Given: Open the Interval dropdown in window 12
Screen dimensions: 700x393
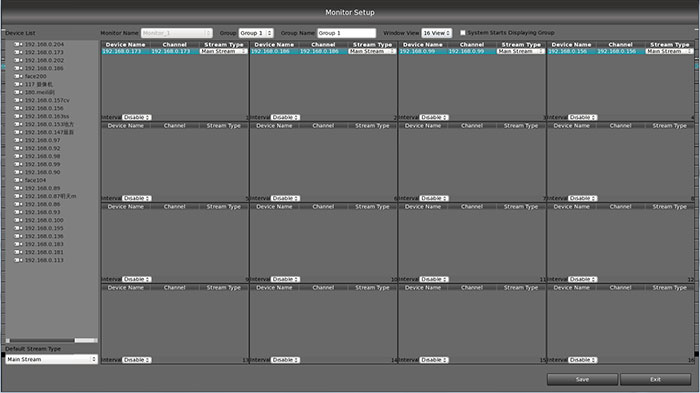Looking at the screenshot, I should tap(583, 279).
